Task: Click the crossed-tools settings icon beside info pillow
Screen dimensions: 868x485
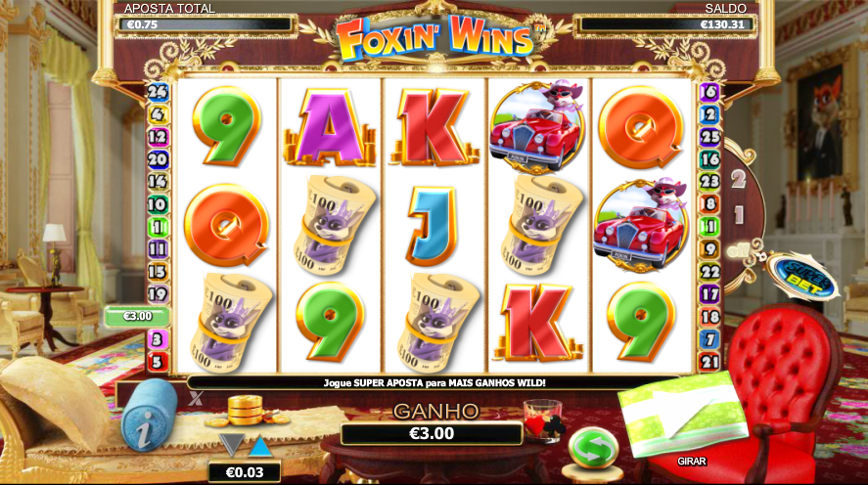Action: coord(196,398)
